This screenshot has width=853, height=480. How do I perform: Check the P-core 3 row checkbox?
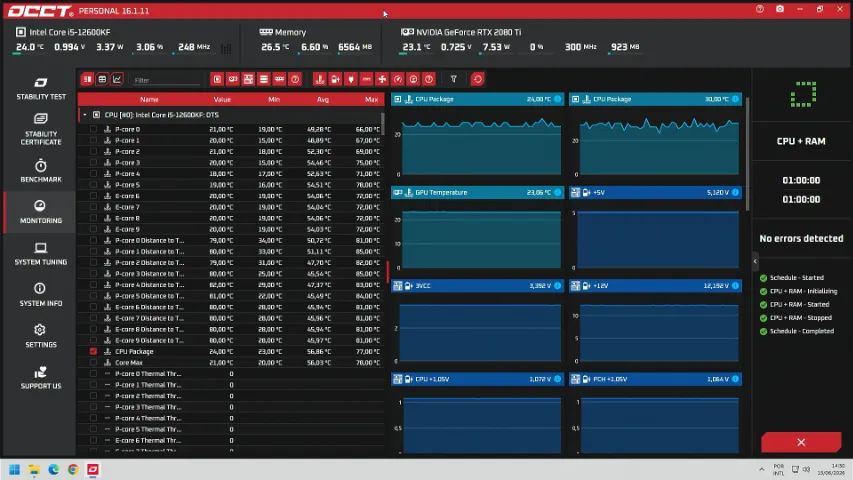click(x=93, y=163)
